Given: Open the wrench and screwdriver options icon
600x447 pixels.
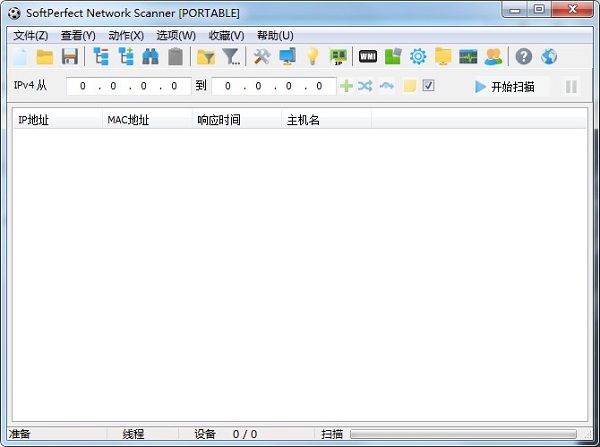Looking at the screenshot, I should pos(262,57).
